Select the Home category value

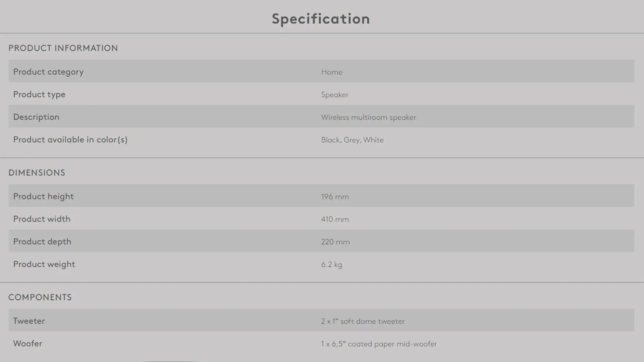(x=332, y=72)
